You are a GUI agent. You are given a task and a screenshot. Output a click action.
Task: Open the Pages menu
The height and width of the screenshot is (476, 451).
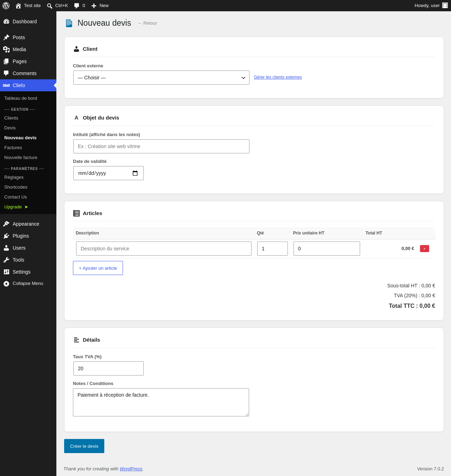28,61
